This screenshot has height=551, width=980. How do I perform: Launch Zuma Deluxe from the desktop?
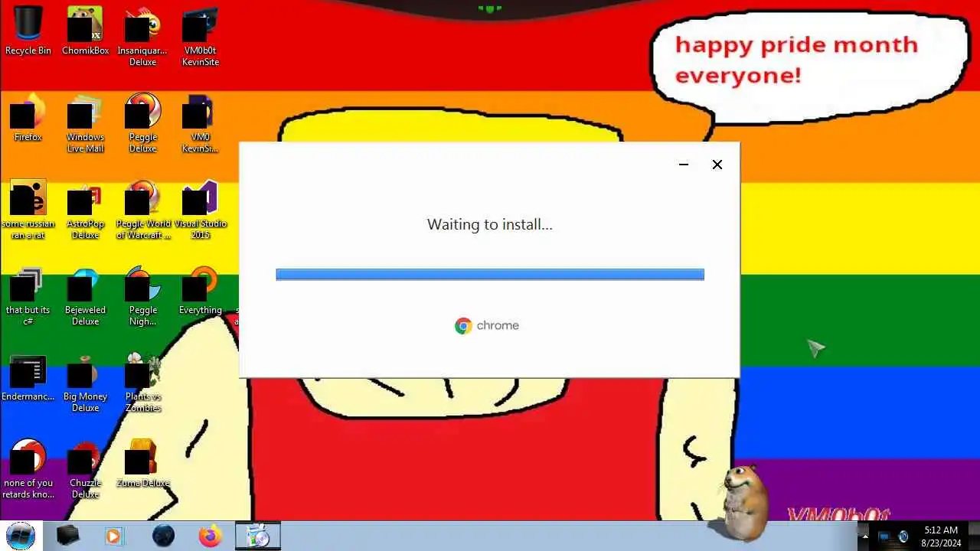tap(142, 464)
